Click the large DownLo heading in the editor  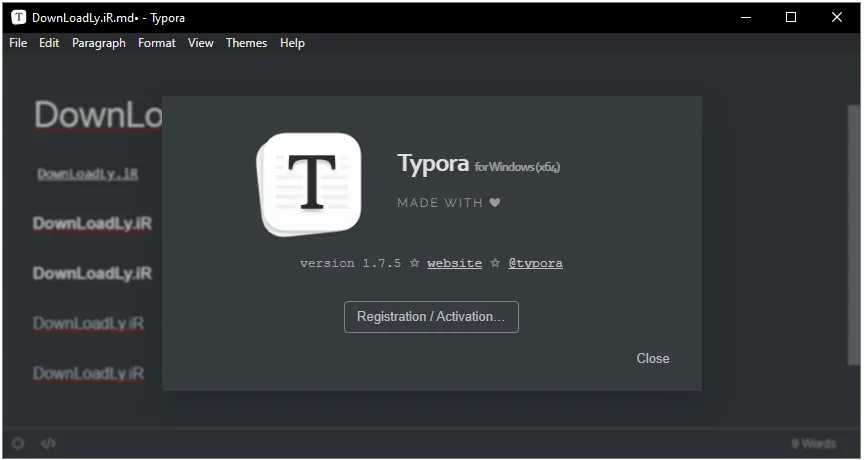point(98,115)
